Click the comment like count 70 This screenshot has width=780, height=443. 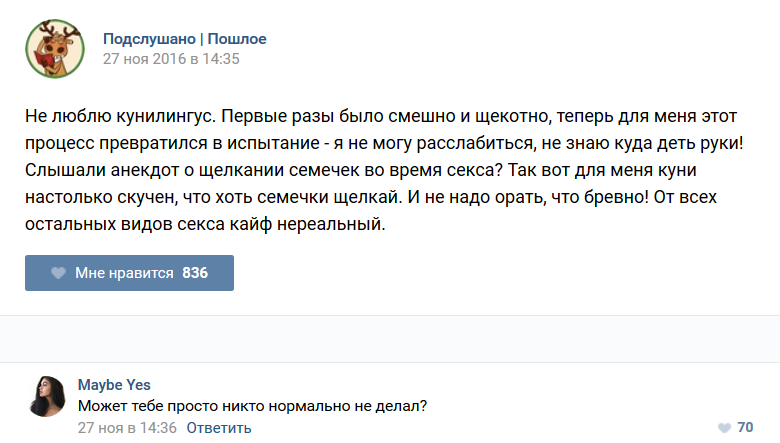745,428
